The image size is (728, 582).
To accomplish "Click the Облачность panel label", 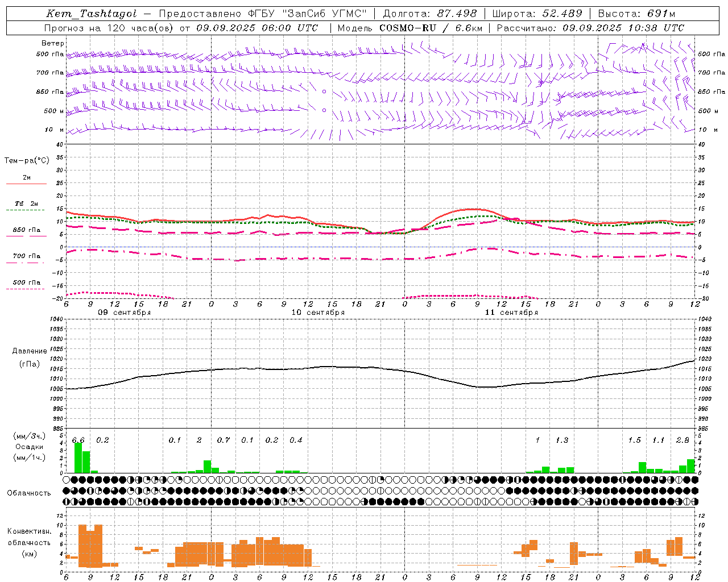I will click(29, 493).
